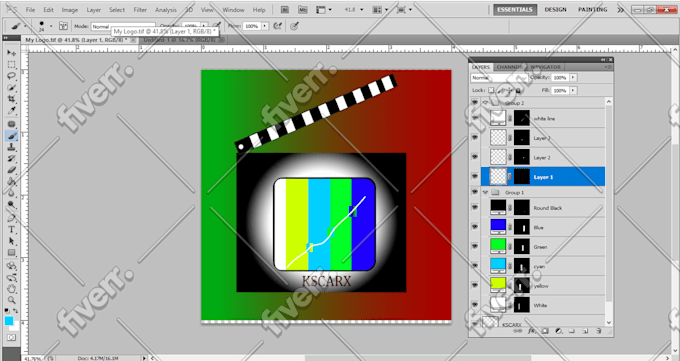Image resolution: width=680 pixels, height=361 pixels.
Task: Select the Lasso tool
Action: click(x=11, y=76)
